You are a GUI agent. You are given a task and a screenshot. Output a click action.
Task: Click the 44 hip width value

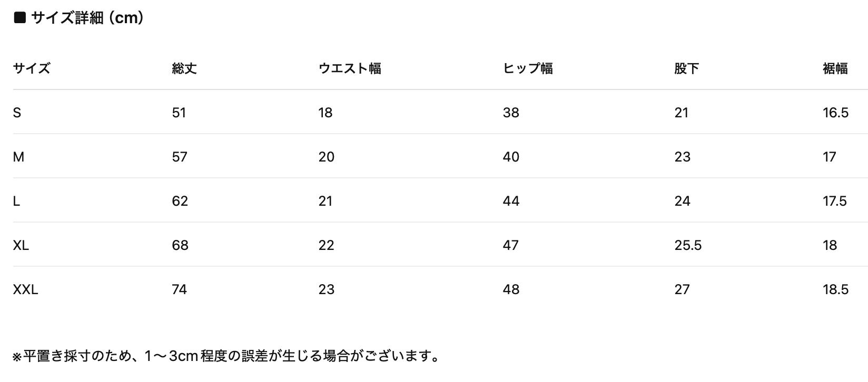pos(511,201)
